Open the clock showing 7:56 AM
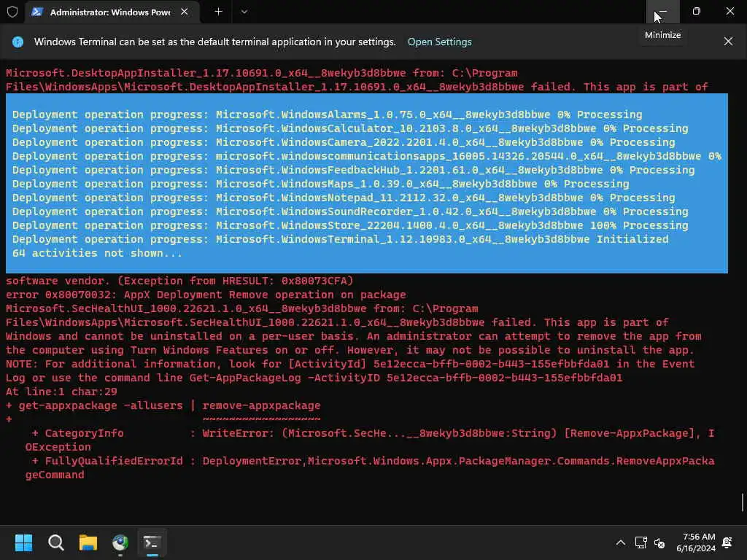The width and height of the screenshot is (747, 560). pos(696,542)
